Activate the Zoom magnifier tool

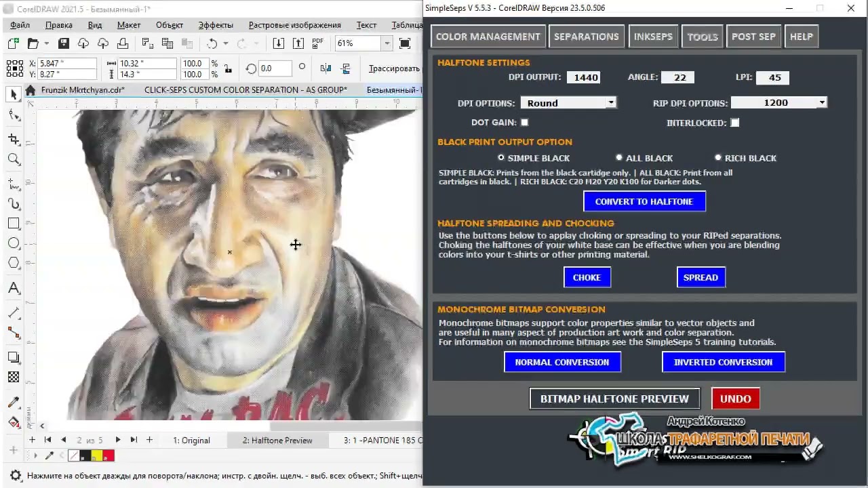point(14,160)
